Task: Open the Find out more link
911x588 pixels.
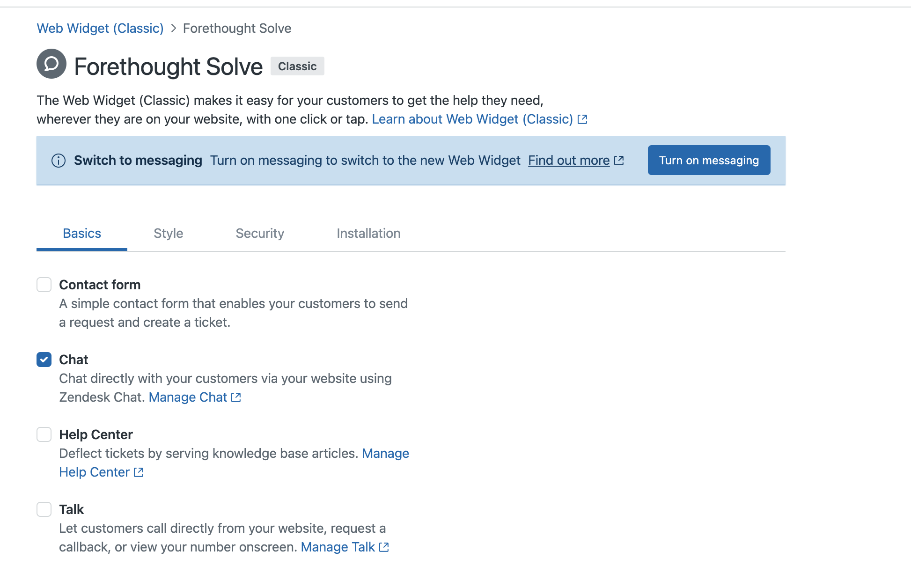Action: click(x=569, y=161)
